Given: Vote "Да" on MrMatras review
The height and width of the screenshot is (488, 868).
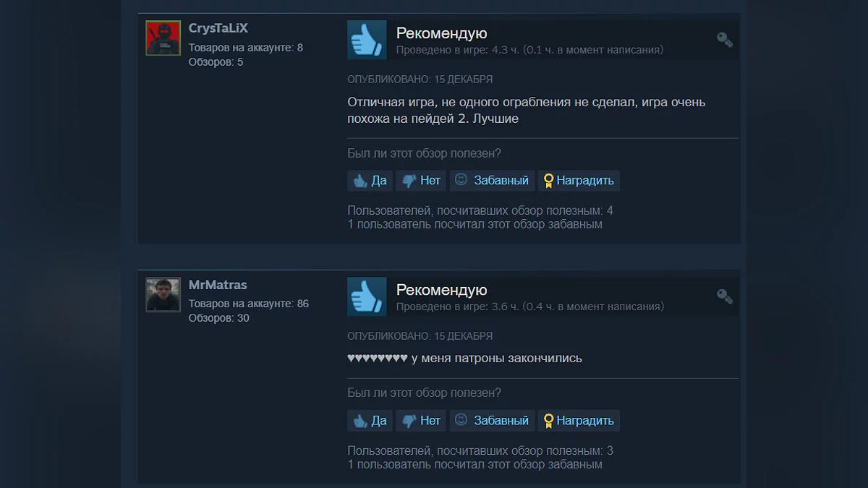Looking at the screenshot, I should coord(370,421).
